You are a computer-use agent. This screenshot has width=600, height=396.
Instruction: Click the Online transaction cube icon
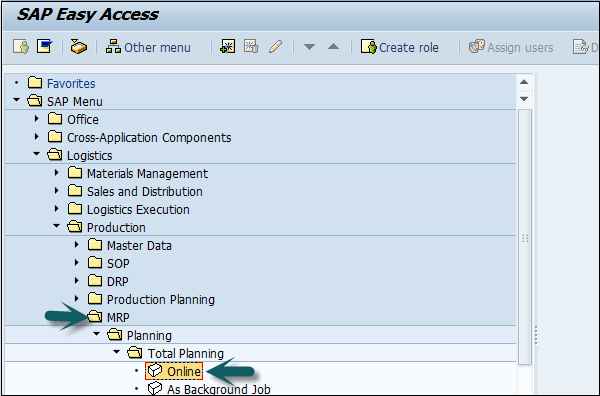155,371
